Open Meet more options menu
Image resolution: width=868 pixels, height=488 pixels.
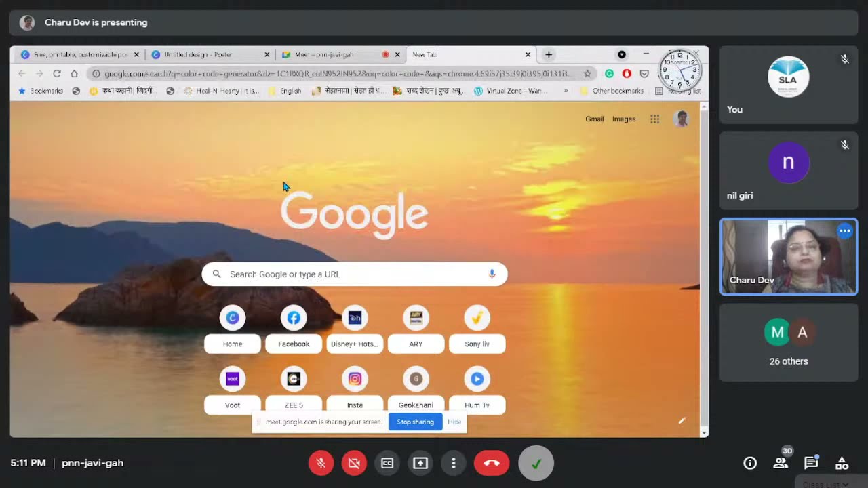point(454,463)
